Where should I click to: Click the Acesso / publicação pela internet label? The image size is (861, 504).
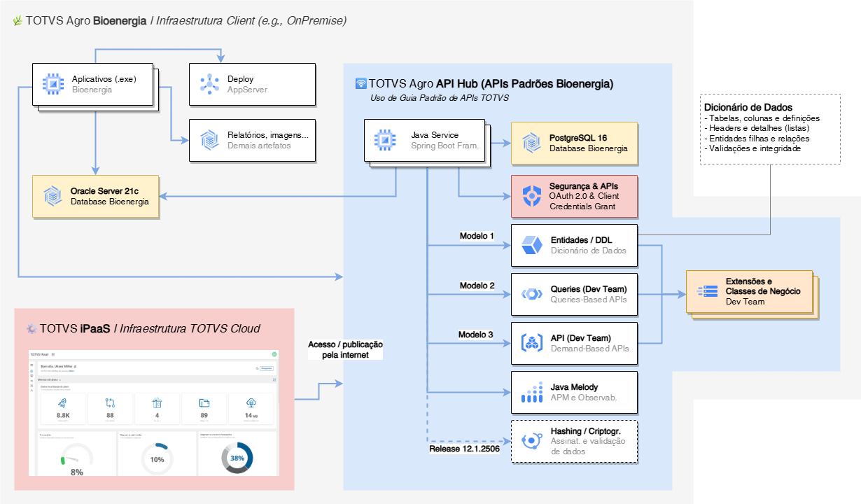(x=346, y=350)
